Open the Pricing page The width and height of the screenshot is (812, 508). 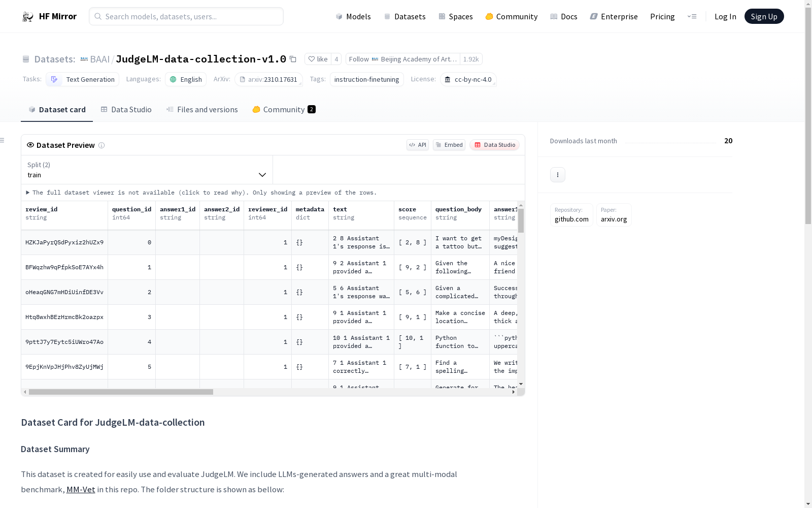pyautogui.click(x=662, y=16)
